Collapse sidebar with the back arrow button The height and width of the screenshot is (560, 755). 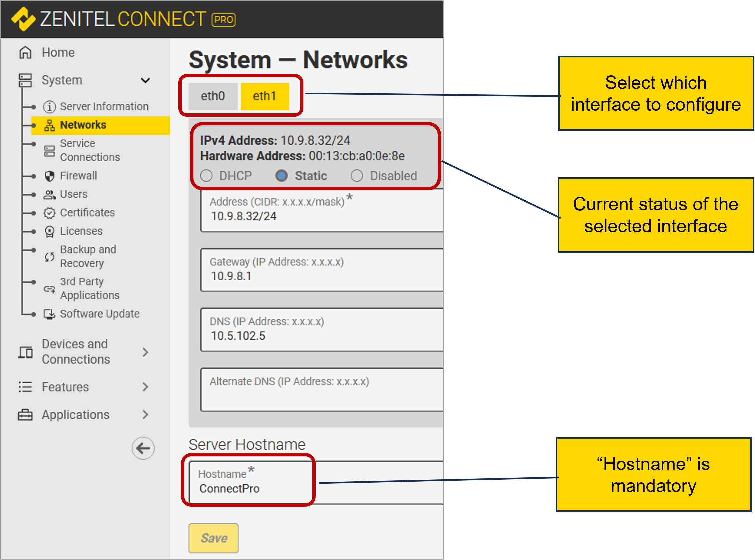point(143,448)
